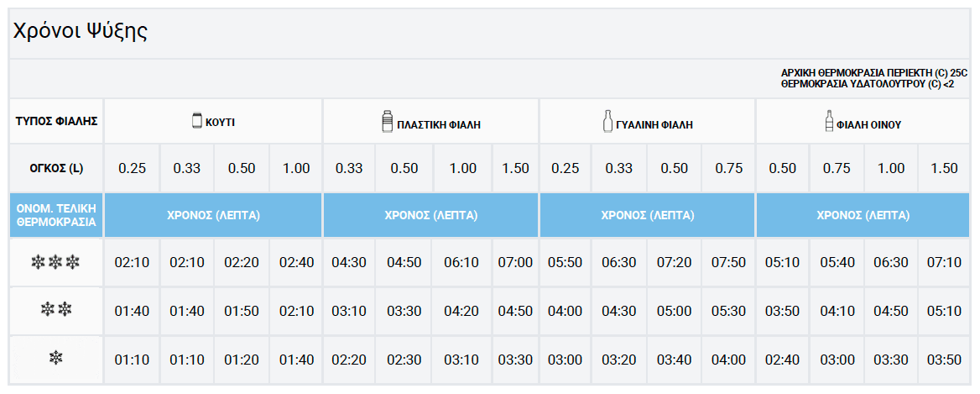
Task: Click the 05:30 time cell
Action: click(x=727, y=311)
